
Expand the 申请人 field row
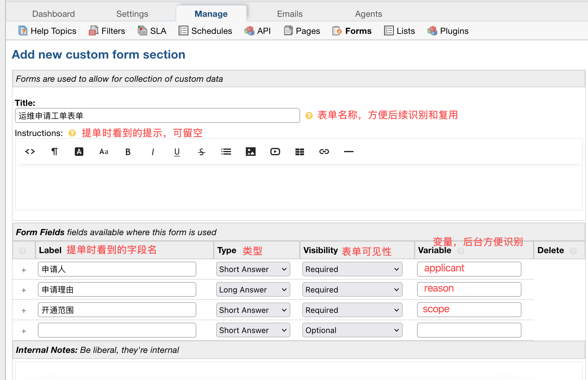pos(24,270)
